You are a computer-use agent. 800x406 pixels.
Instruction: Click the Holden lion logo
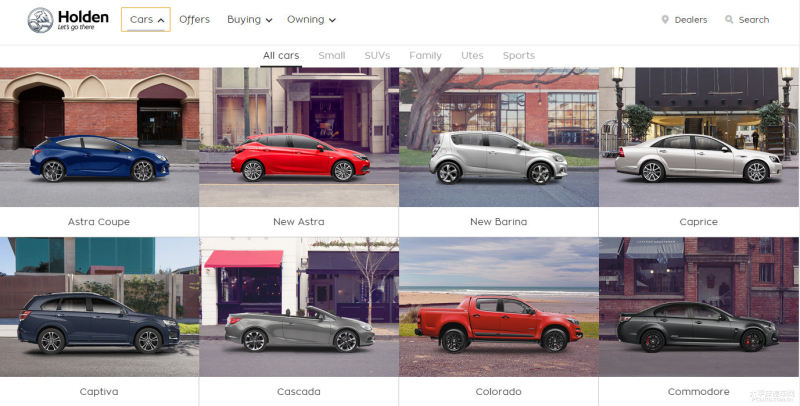[x=41, y=20]
